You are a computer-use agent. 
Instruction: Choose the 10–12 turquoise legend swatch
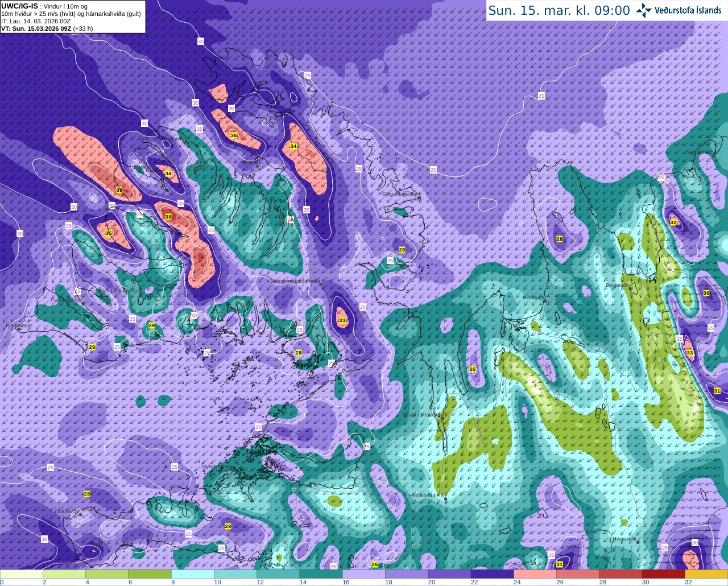click(x=235, y=574)
